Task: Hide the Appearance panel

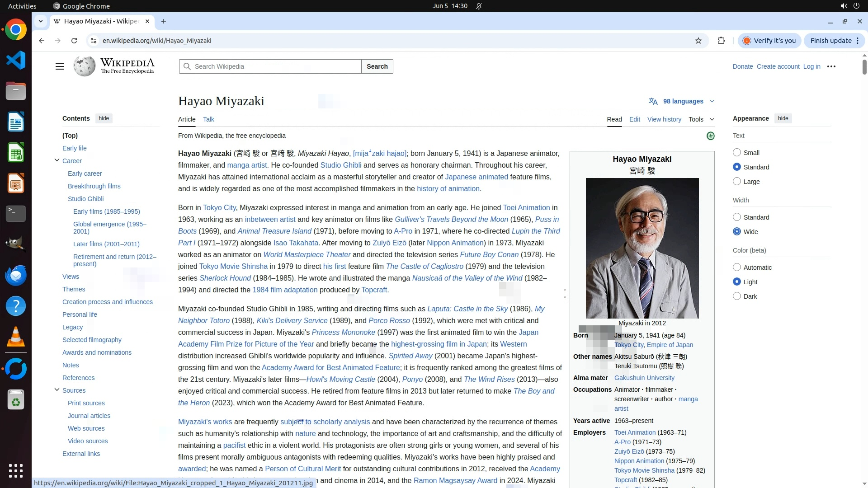Action: [783, 118]
